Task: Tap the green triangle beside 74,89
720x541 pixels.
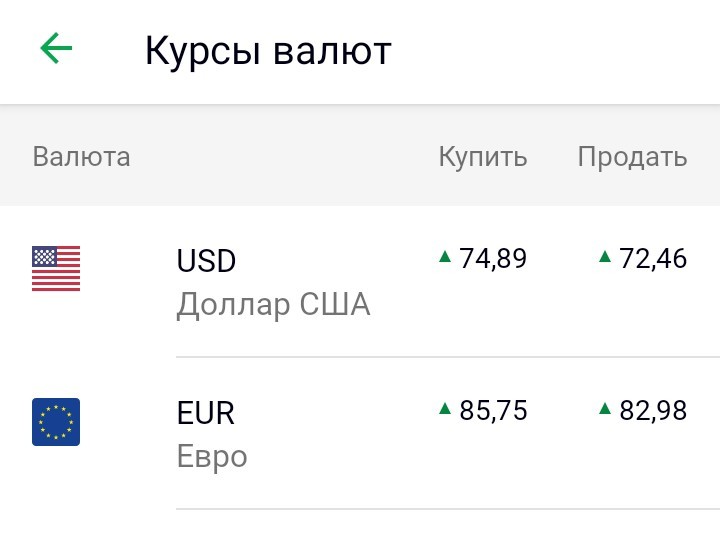Action: tap(445, 256)
